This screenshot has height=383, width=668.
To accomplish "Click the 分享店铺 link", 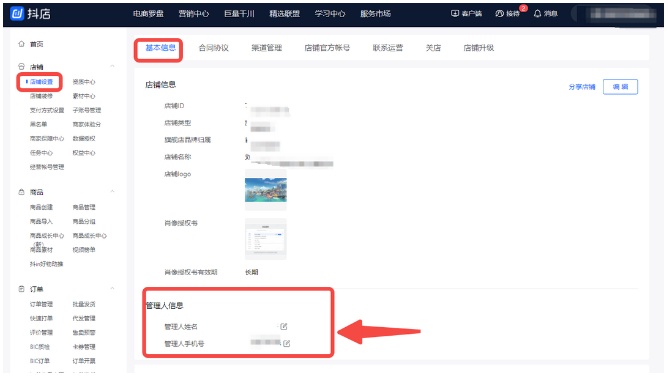I will click(582, 87).
